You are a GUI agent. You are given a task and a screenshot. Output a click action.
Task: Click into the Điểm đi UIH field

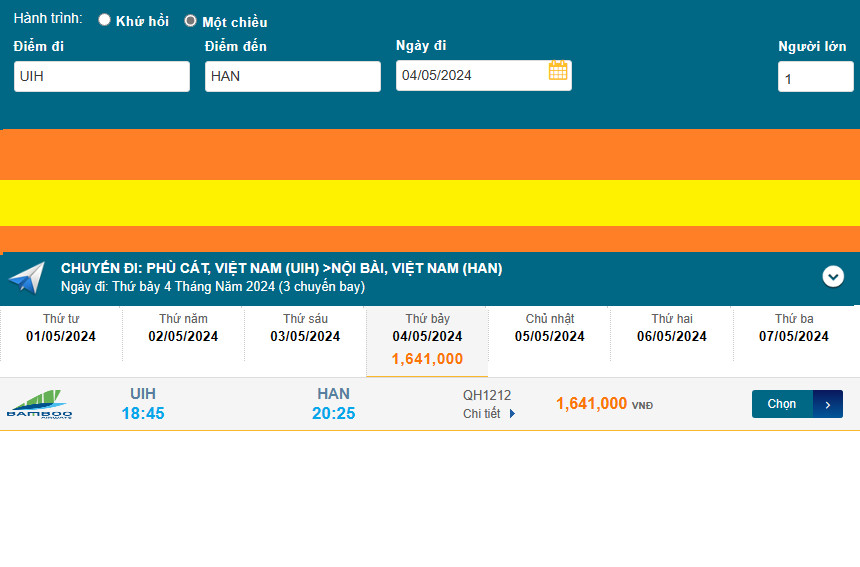tap(101, 76)
